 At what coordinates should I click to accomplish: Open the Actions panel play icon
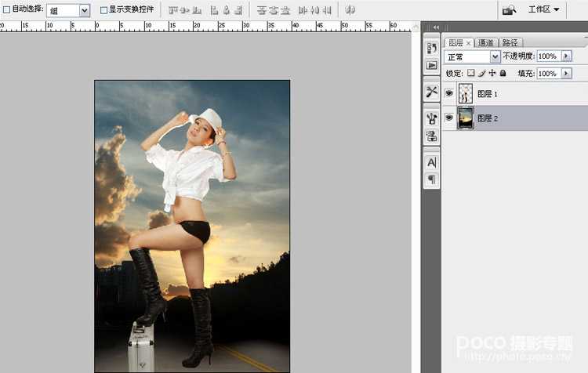[431, 66]
